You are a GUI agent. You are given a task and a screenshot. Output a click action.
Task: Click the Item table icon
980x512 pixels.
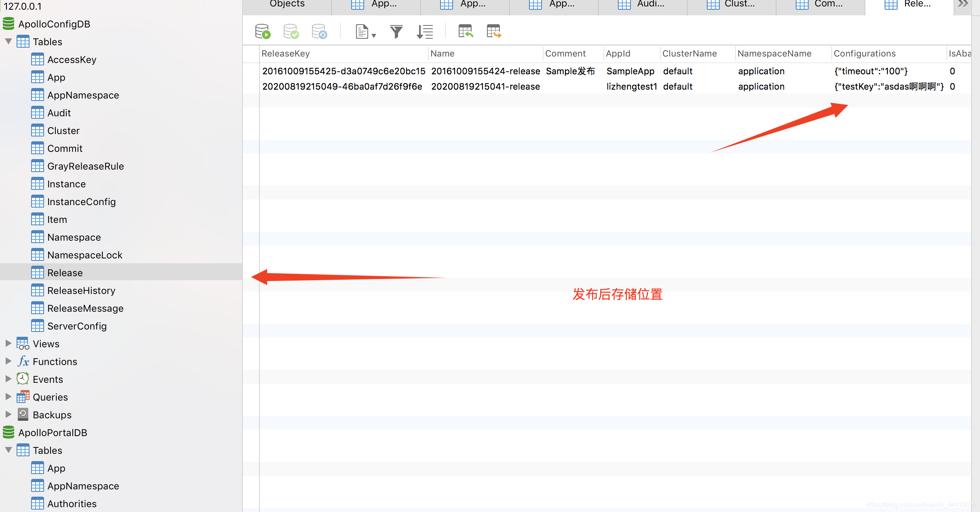click(x=38, y=219)
